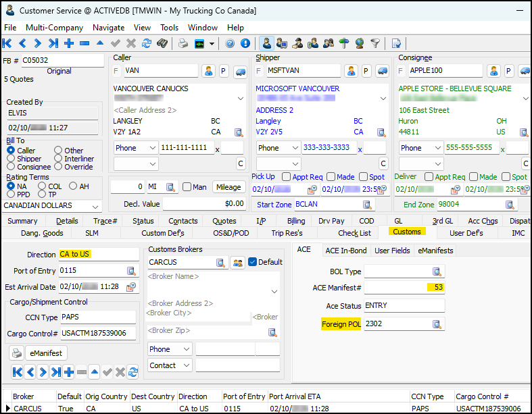Click the funnel filter icon in the toolbar
The width and height of the screenshot is (532, 414).
click(x=374, y=43)
